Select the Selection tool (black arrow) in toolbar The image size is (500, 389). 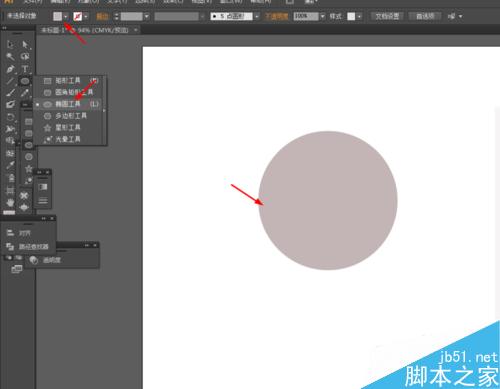(x=10, y=44)
